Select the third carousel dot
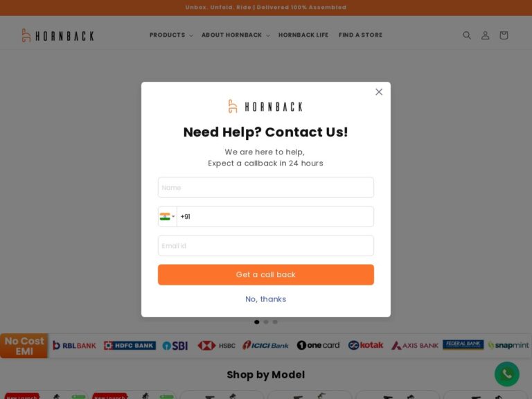 (x=275, y=322)
